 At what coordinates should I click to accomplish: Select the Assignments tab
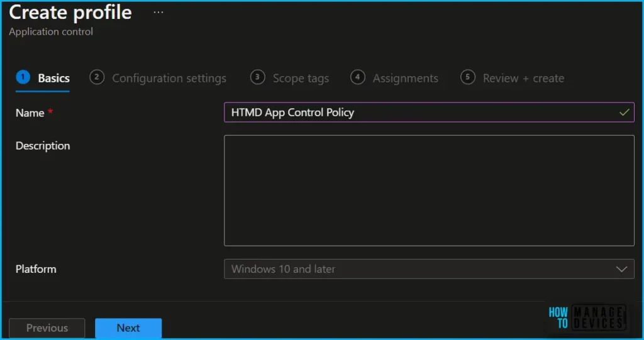(405, 79)
